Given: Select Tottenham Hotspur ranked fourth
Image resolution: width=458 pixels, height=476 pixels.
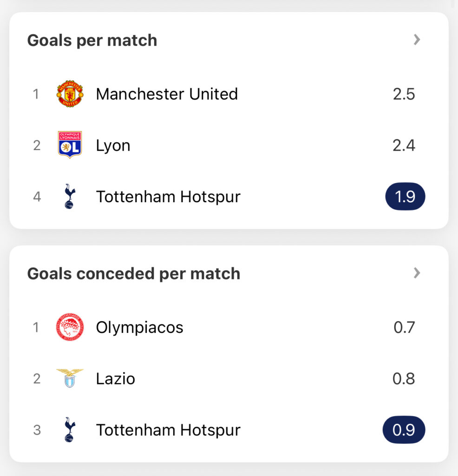Looking at the screenshot, I should [x=168, y=197].
